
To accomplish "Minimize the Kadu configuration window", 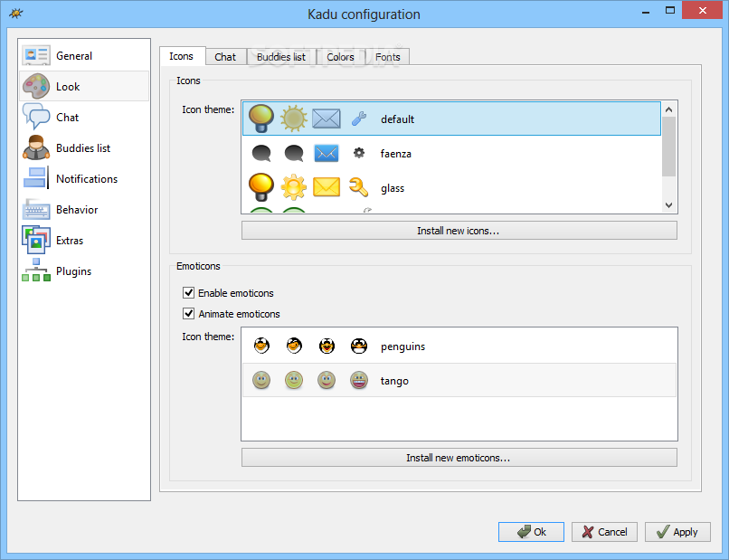I will 646,12.
